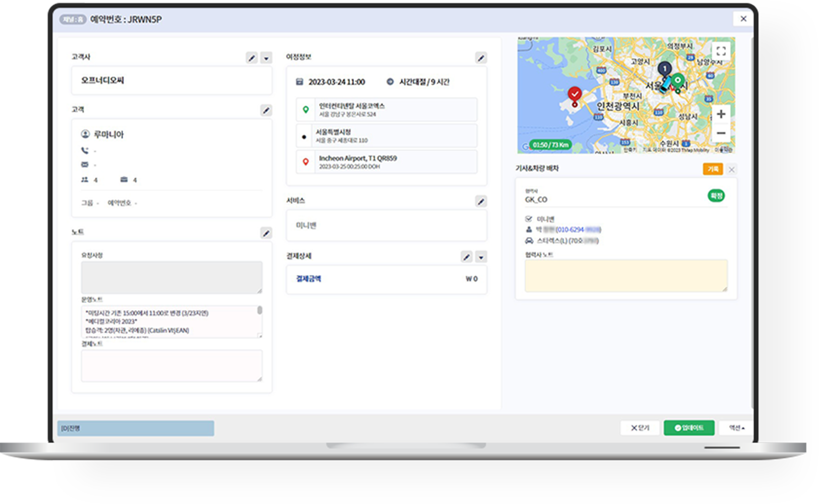Click the email envelope icon in 고객 card
This screenshot has height=504, width=819.
click(85, 164)
